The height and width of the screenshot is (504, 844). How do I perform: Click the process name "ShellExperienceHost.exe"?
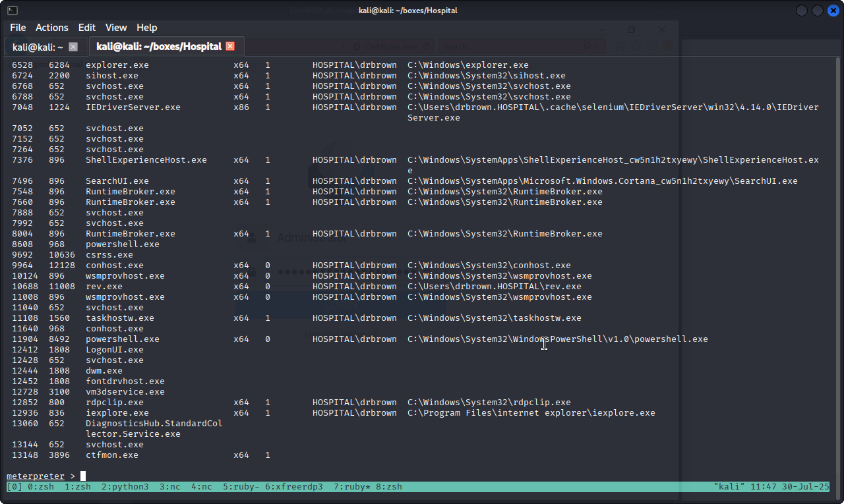[x=146, y=160]
